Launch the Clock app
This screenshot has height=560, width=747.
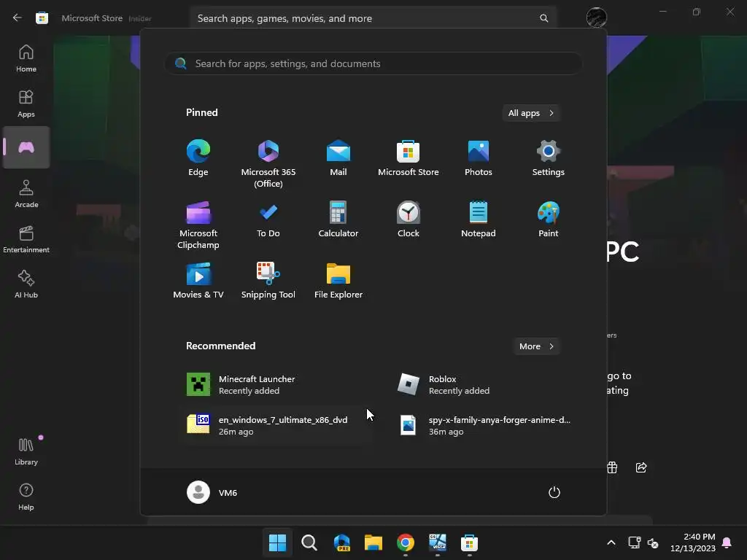[x=409, y=219]
